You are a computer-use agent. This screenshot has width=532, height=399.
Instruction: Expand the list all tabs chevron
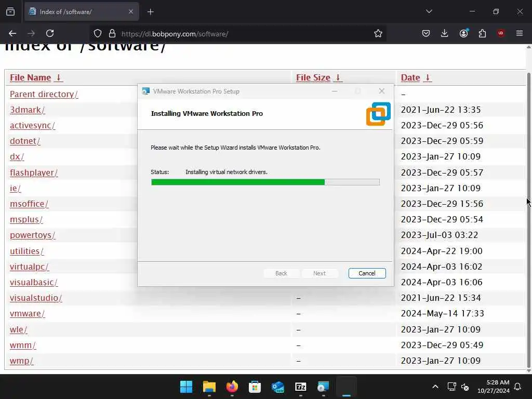tap(429, 11)
